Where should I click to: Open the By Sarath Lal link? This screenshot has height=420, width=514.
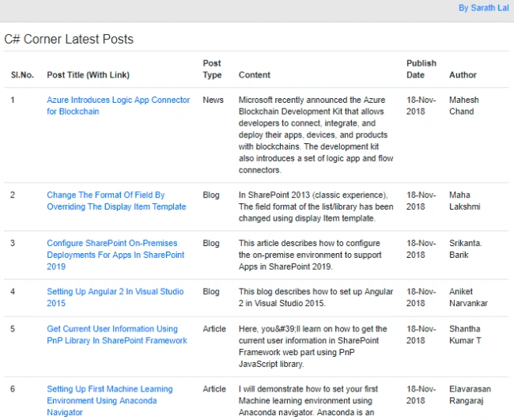(483, 8)
